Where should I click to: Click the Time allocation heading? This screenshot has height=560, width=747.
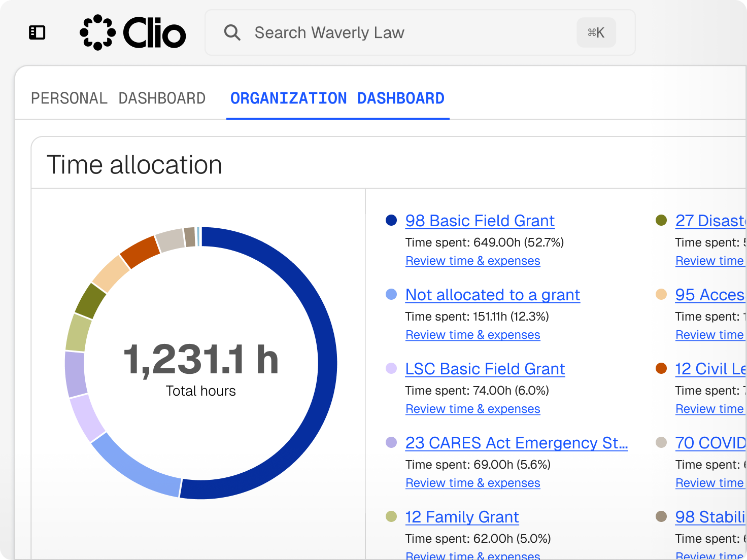134,165
